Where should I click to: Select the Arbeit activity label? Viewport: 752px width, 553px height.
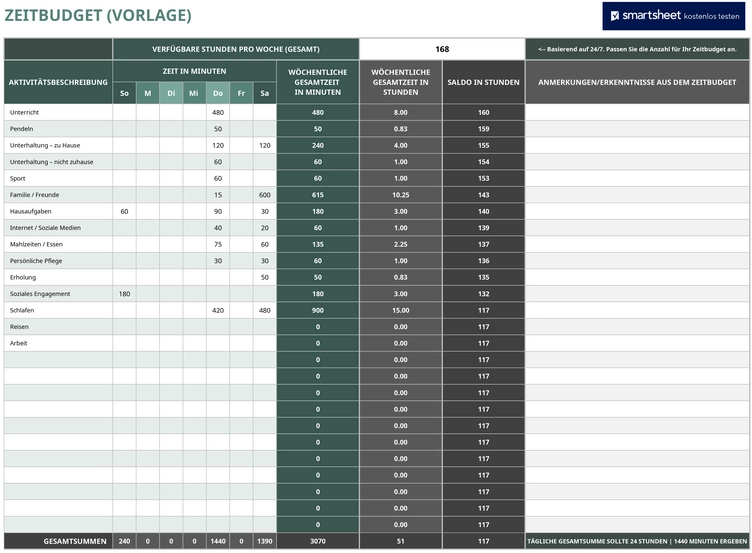(19, 343)
